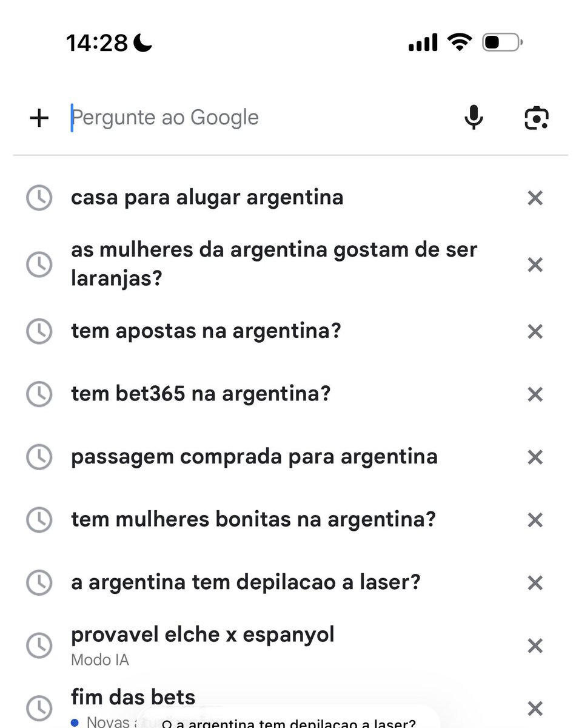The width and height of the screenshot is (576, 728).
Task: Dismiss 'passagem comprada para argentina' with X icon
Action: pos(535,457)
